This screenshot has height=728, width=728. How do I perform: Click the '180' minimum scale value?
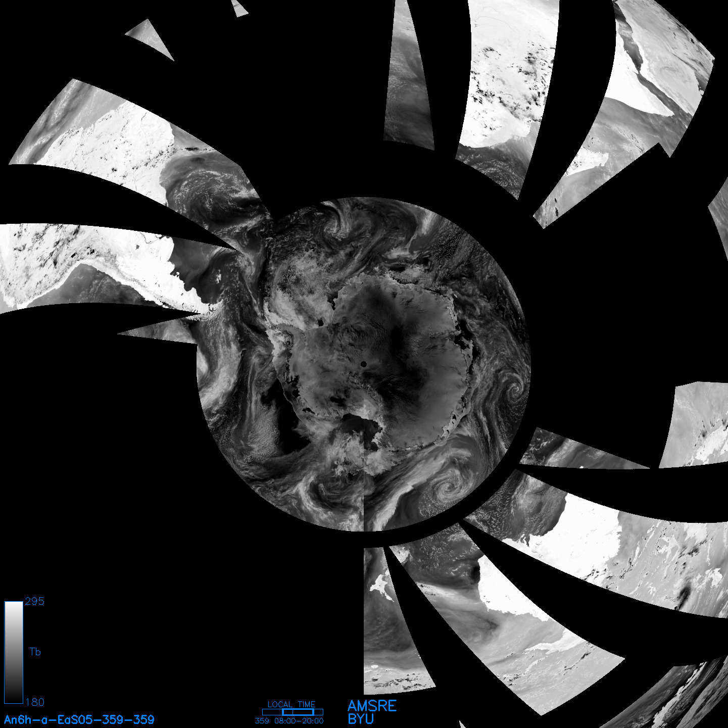(x=34, y=702)
